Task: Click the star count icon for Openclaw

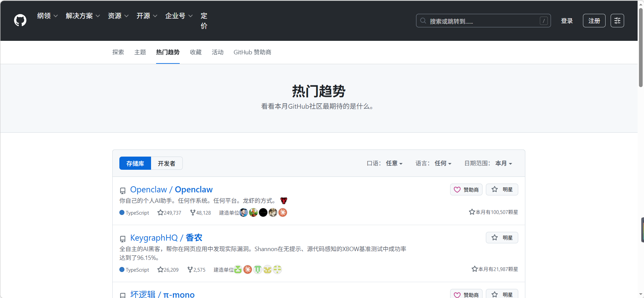Action: tap(160, 213)
